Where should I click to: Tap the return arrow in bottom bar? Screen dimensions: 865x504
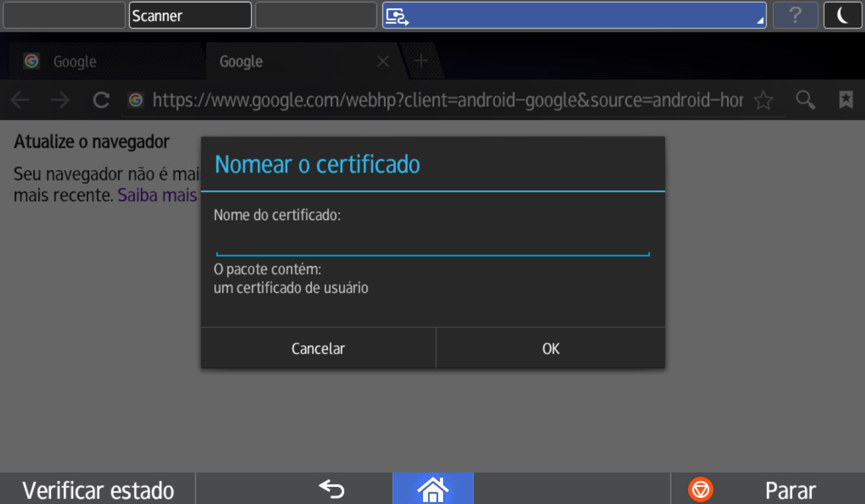(331, 489)
